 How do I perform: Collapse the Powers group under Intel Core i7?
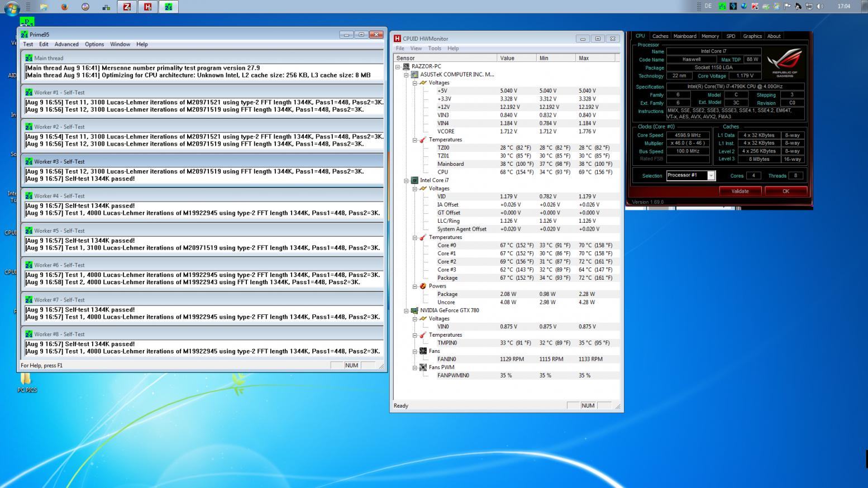pyautogui.click(x=415, y=286)
